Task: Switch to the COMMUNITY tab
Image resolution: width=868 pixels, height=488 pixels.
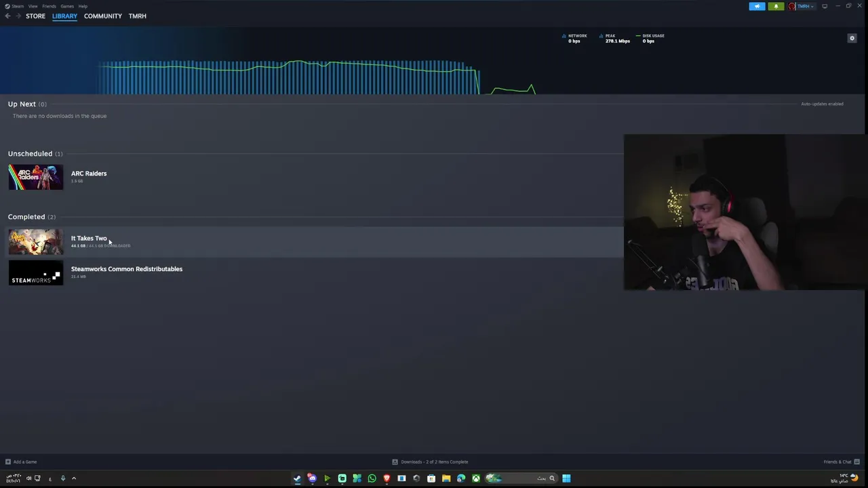Action: pyautogui.click(x=103, y=16)
